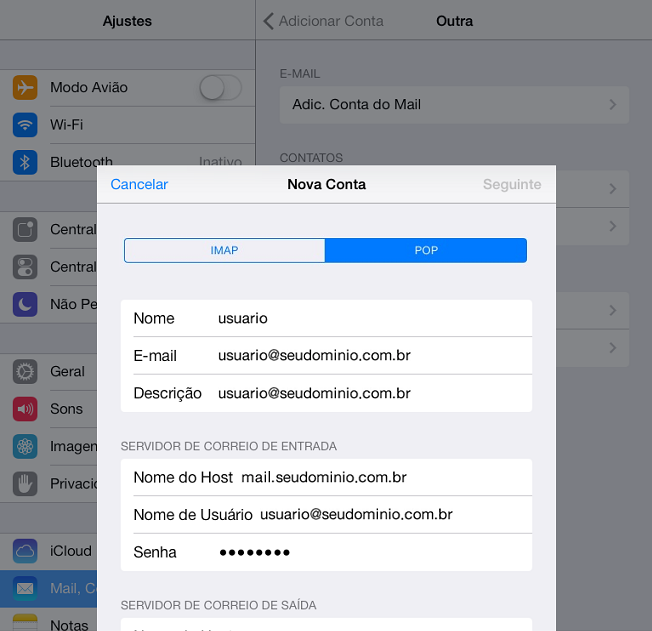
Task: Go back to Adicionar Conta
Action: [323, 21]
